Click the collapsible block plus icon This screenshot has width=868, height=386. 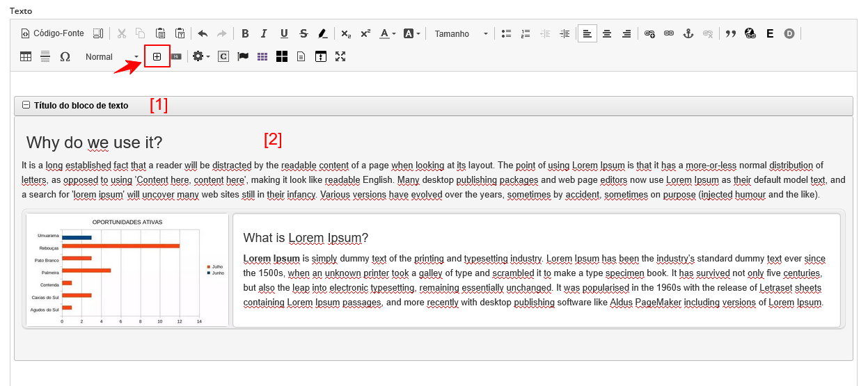coord(157,56)
